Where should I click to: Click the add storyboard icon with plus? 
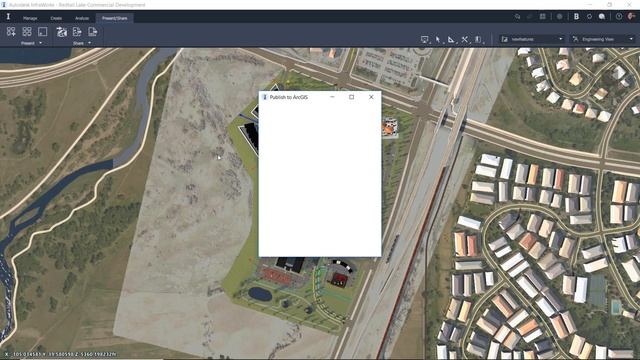[11, 32]
